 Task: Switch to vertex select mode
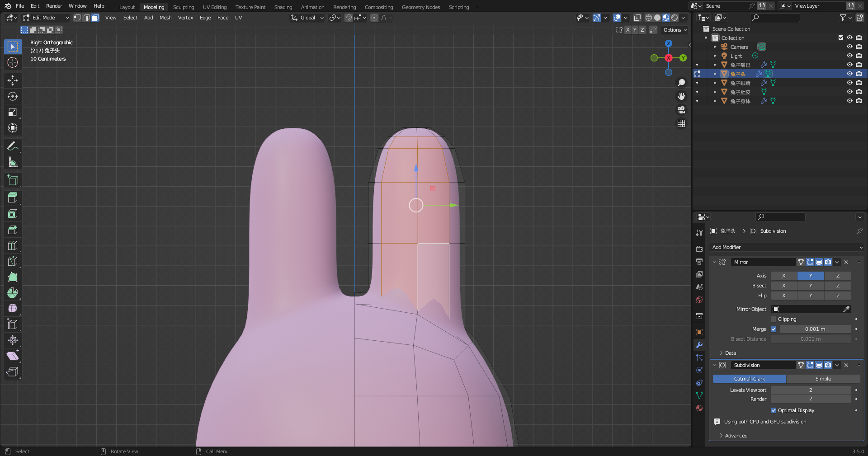tap(77, 18)
